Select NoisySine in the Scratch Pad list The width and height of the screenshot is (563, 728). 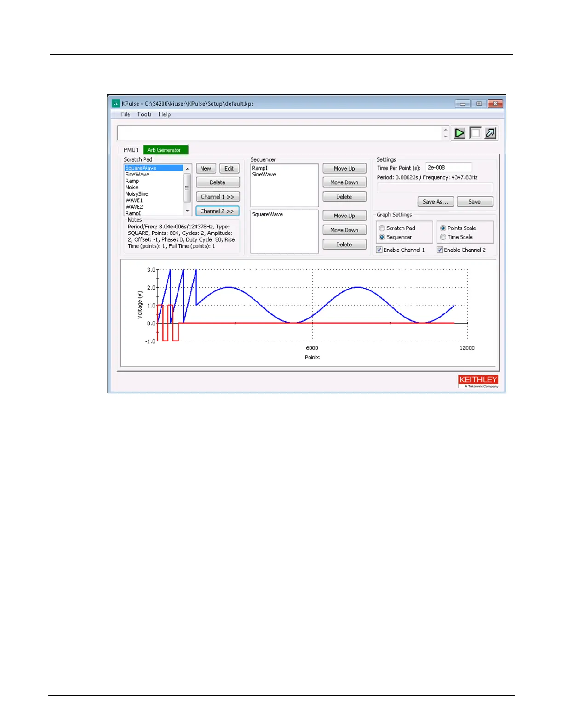(154, 194)
